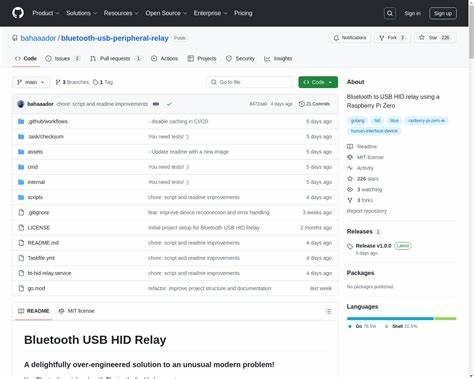Screen dimensions: 474x379
Task: Click the Taskfile.yml file icon
Action: click(x=21, y=258)
